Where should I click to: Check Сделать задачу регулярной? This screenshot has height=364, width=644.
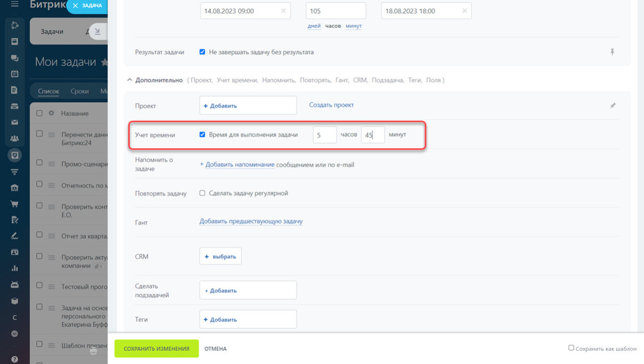[202, 193]
